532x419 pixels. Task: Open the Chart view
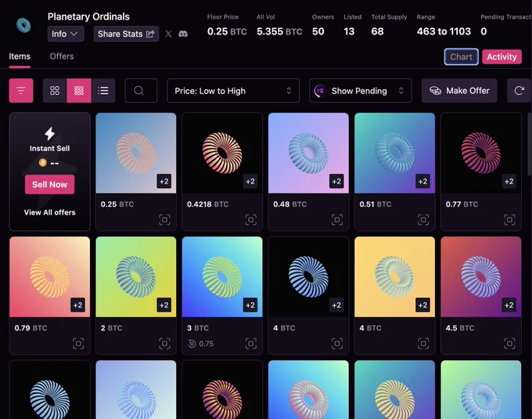click(x=461, y=56)
